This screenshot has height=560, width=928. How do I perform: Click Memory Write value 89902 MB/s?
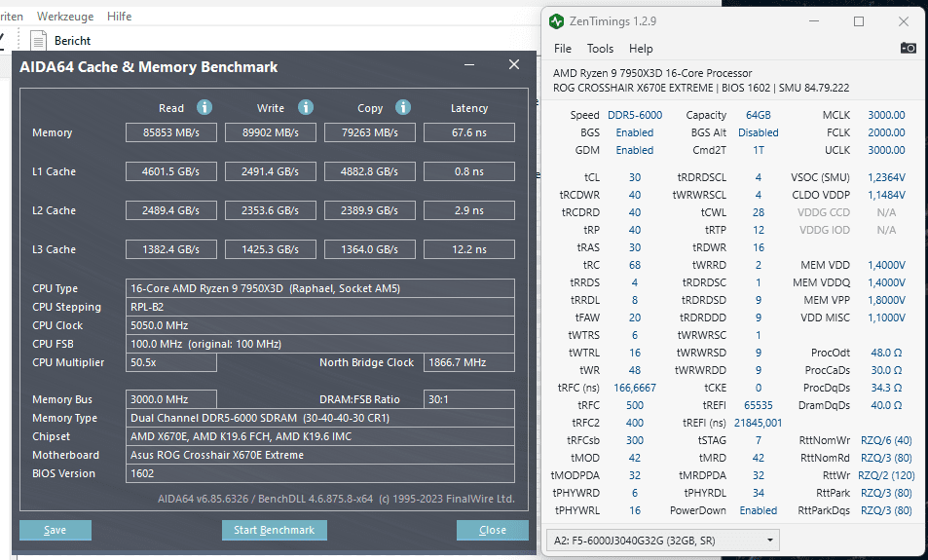coord(271,132)
